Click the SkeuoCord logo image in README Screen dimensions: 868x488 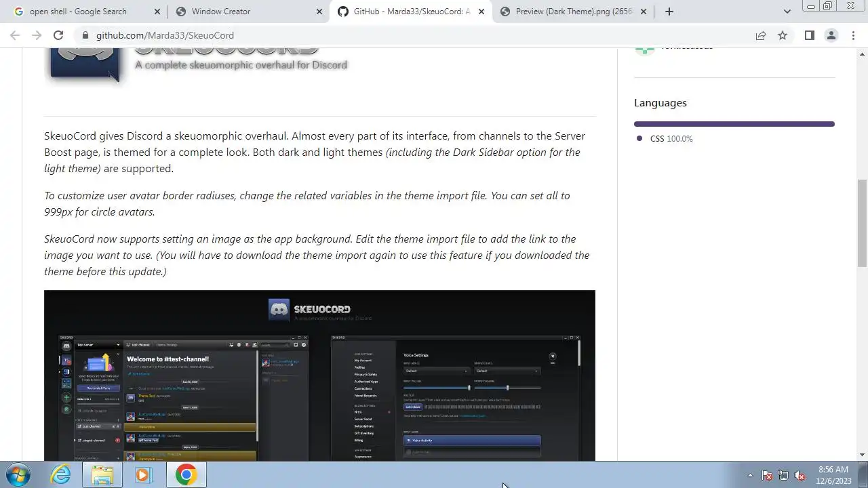tap(197, 65)
